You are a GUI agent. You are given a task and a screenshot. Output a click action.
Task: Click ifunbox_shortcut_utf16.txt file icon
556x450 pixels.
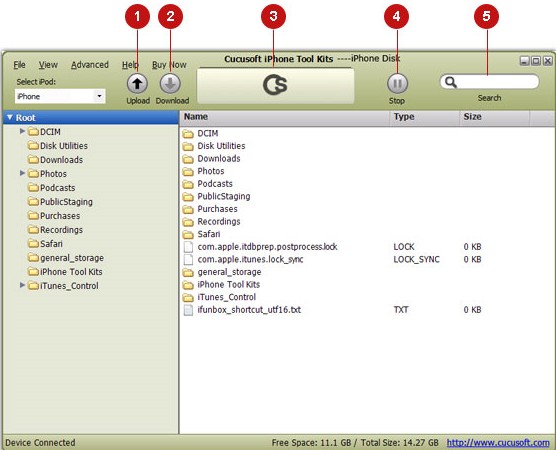[188, 310]
